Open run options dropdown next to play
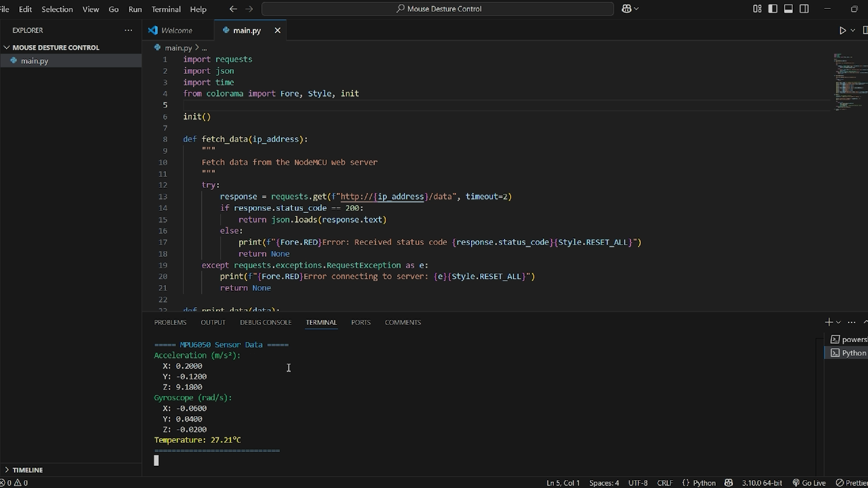Image resolution: width=868 pixels, height=488 pixels. click(x=853, y=30)
